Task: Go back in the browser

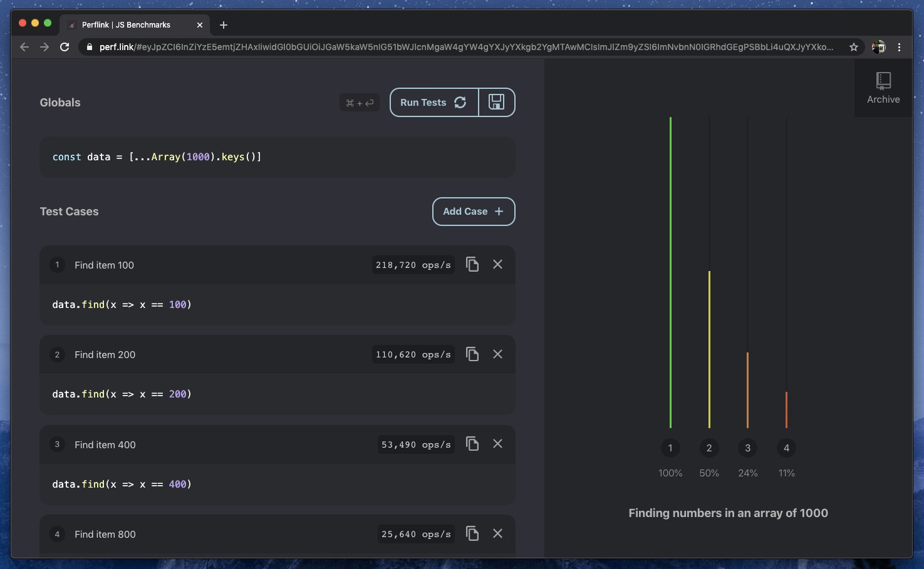Action: (x=24, y=47)
